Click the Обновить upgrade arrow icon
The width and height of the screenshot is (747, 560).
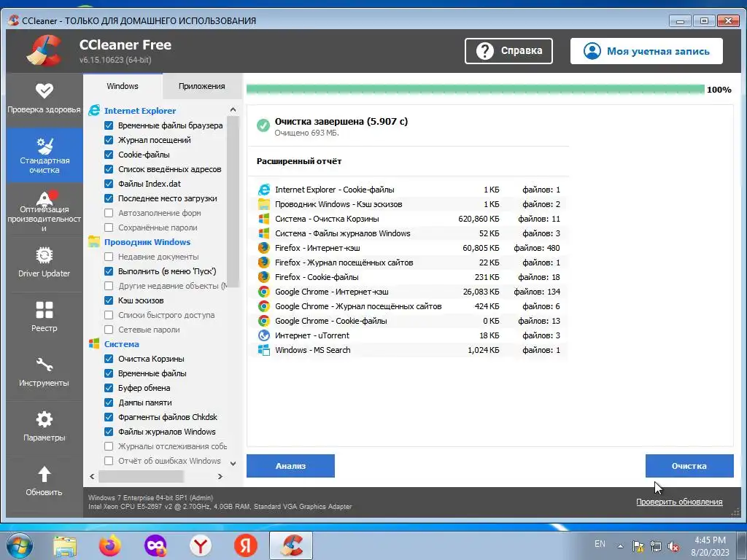pos(44,474)
